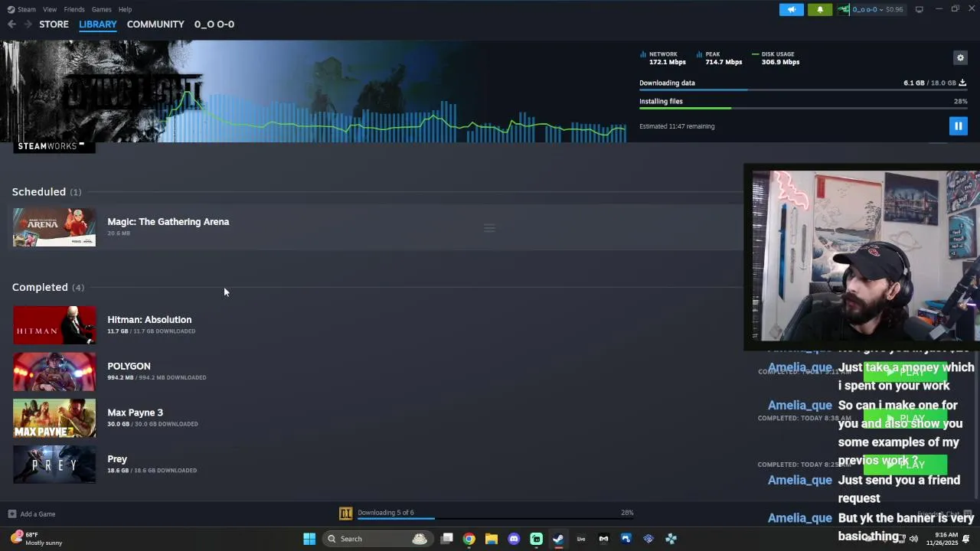Click the game icon beside Downloading 5 of 6
This screenshot has height=551, width=980.
[x=345, y=514]
